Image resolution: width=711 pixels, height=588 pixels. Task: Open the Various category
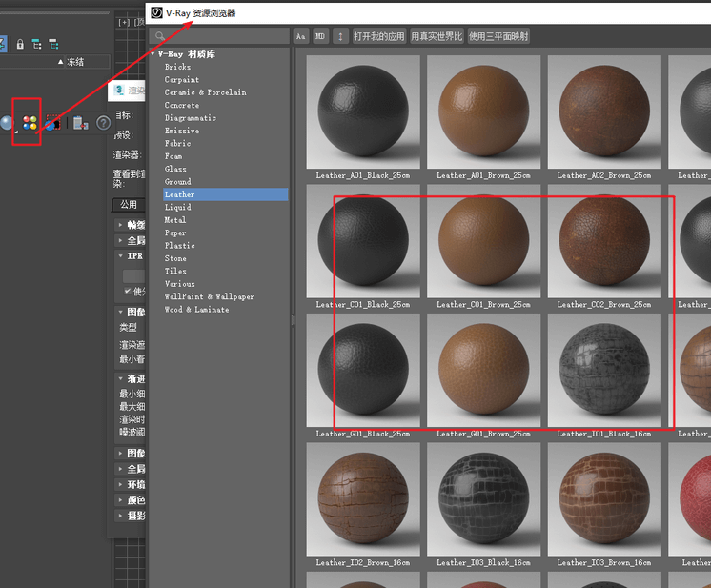click(179, 284)
